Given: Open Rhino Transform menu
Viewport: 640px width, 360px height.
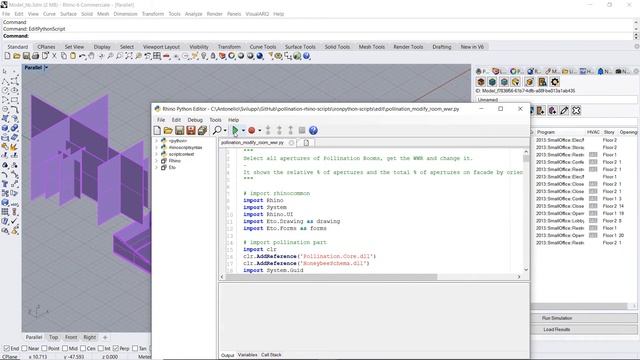Looking at the screenshot, I should click(x=153, y=14).
